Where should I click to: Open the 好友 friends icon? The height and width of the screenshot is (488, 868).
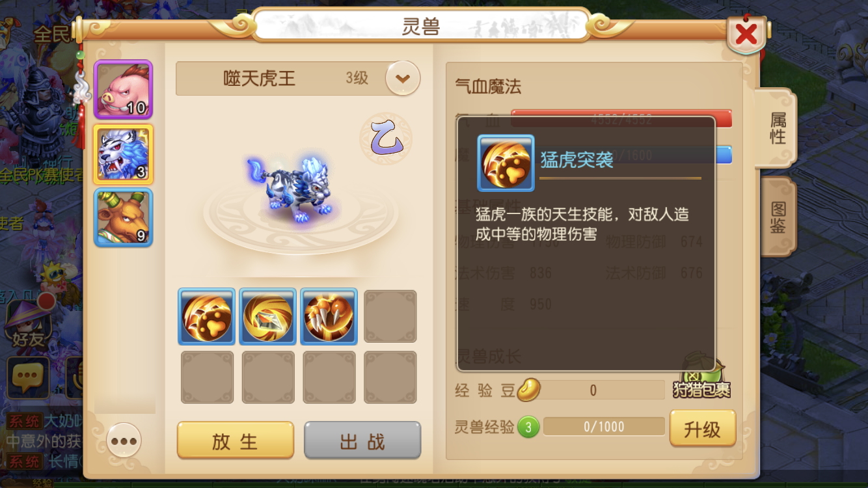click(27, 323)
